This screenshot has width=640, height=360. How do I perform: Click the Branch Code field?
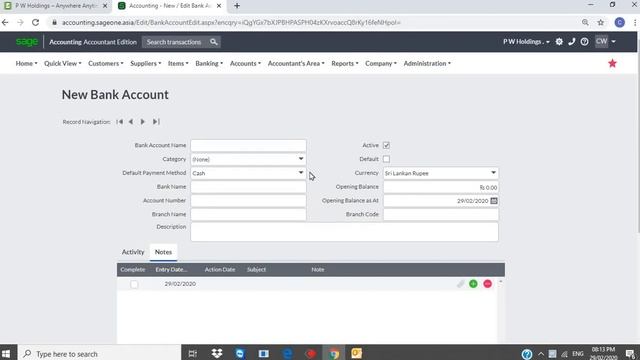pos(440,214)
